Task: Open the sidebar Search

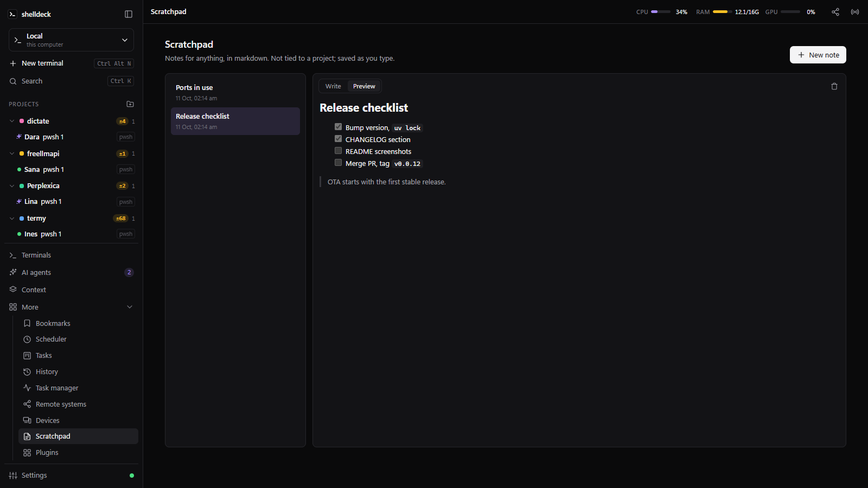Action: (x=71, y=81)
